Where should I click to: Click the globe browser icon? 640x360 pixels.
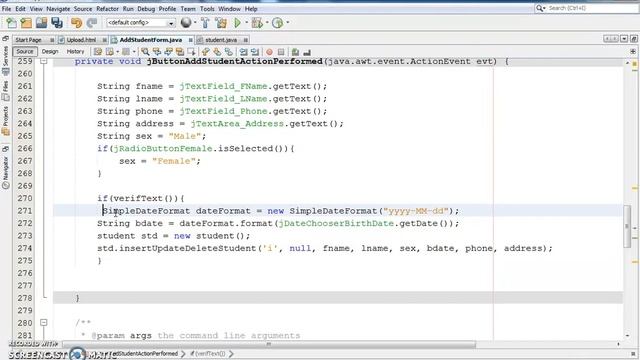tap(186, 22)
